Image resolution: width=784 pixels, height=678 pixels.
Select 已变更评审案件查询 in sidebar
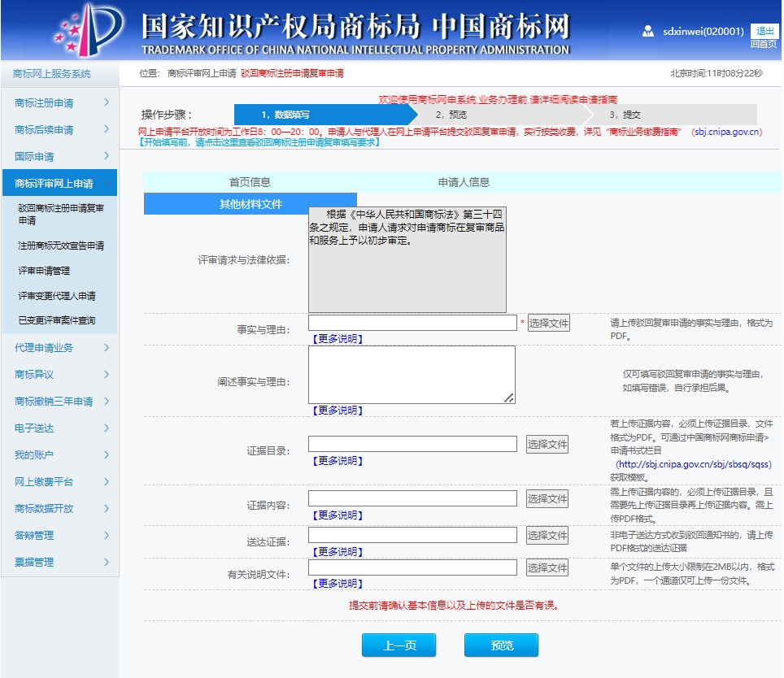[56, 320]
